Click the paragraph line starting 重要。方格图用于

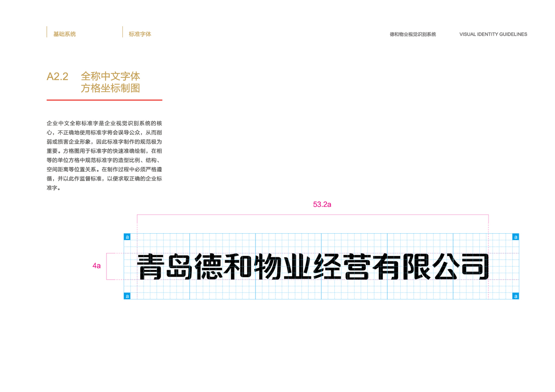(104, 151)
